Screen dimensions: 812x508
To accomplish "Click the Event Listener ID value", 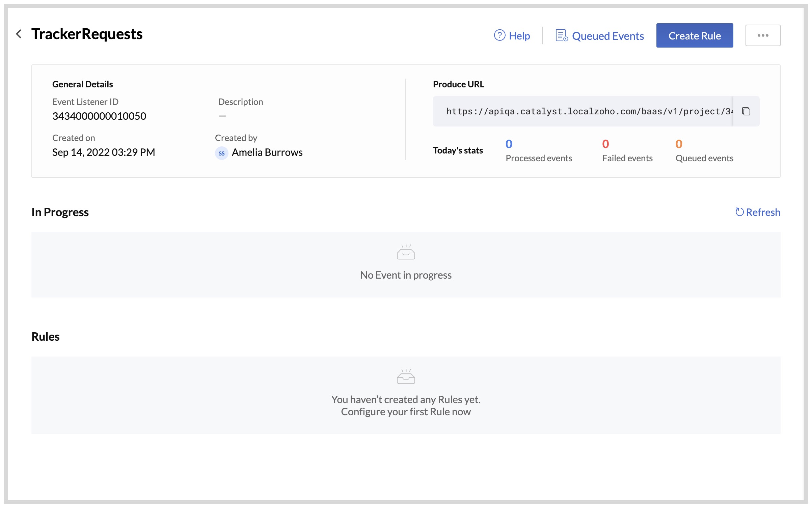I will [99, 116].
